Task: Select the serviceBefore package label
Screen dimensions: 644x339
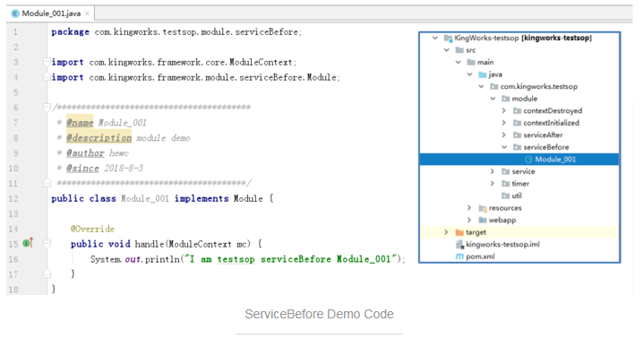Action: [x=545, y=147]
